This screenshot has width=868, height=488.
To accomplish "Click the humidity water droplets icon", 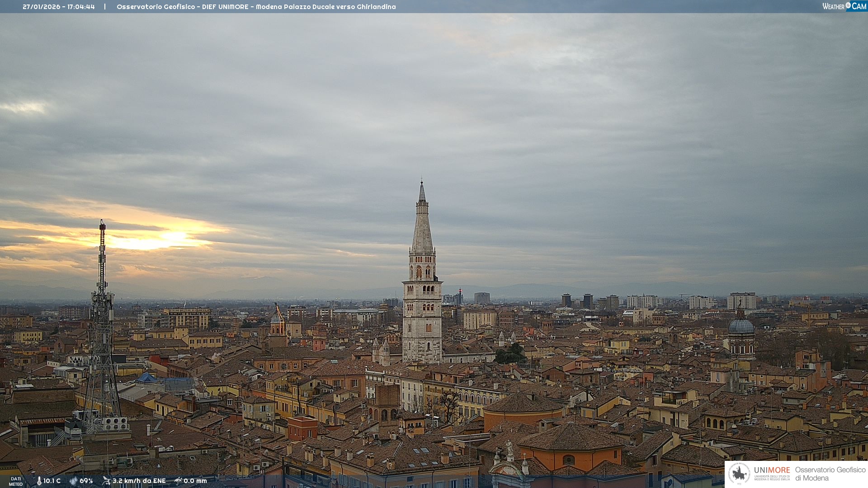I will (x=73, y=481).
